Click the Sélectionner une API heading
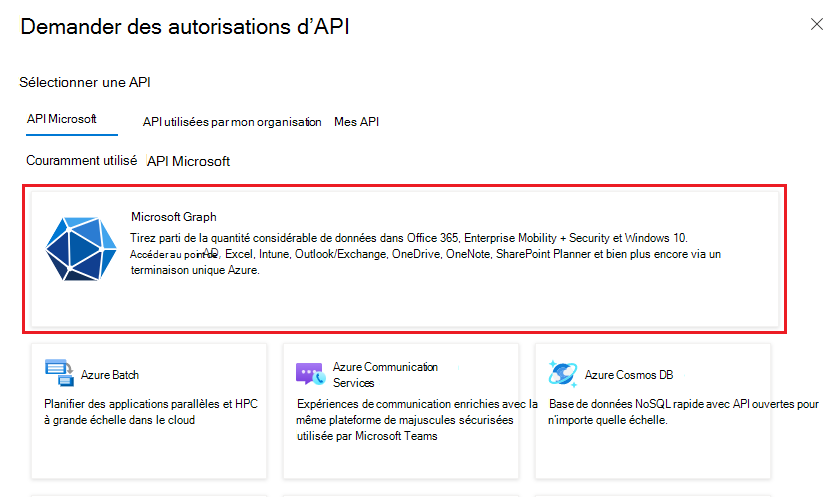 pyautogui.click(x=85, y=82)
